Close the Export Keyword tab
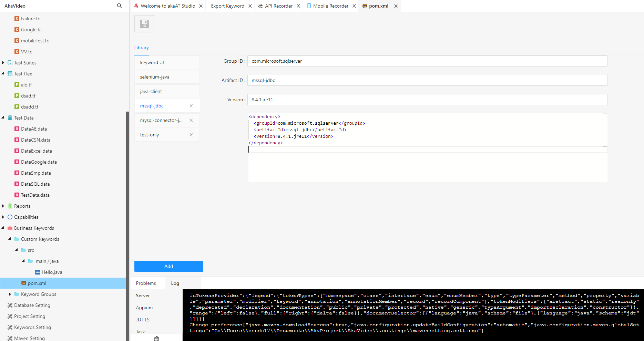Viewport: 644px width, 341px height. [250, 6]
